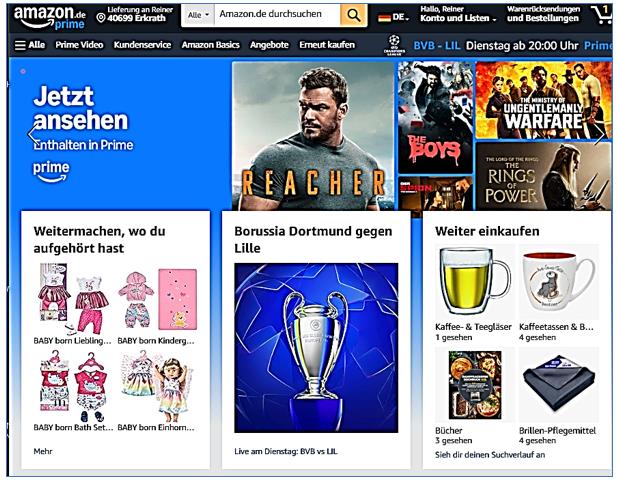
Task: Open the shopping cart icon
Action: click(x=602, y=15)
